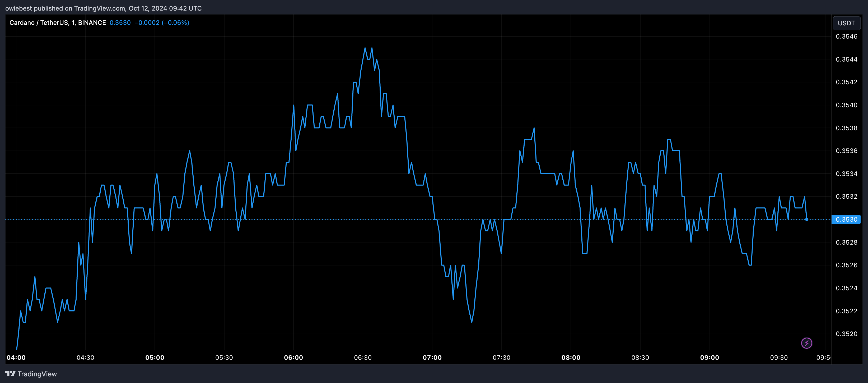Click the 08:00 time axis label
The image size is (868, 383).
pos(571,357)
